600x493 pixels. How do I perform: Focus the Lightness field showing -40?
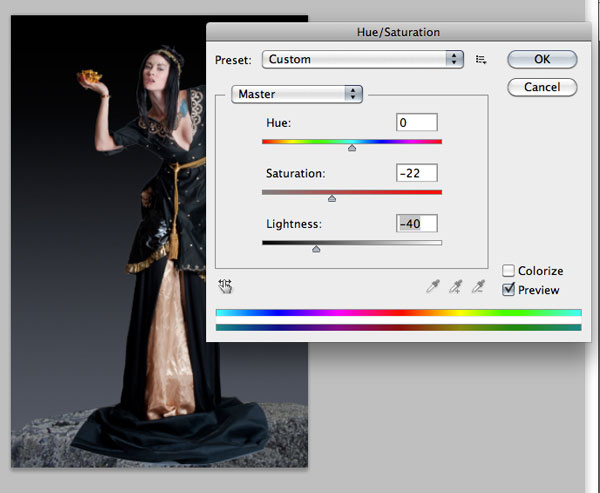tap(417, 223)
